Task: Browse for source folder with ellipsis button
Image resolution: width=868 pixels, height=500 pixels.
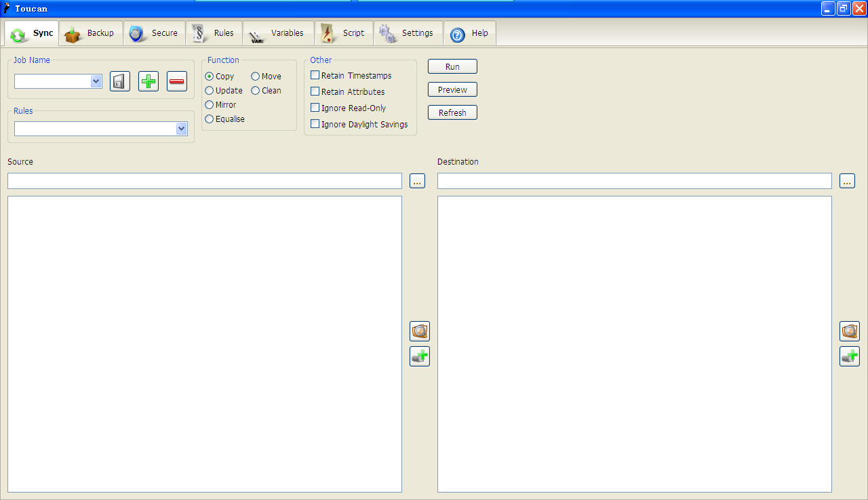Action: coord(417,181)
